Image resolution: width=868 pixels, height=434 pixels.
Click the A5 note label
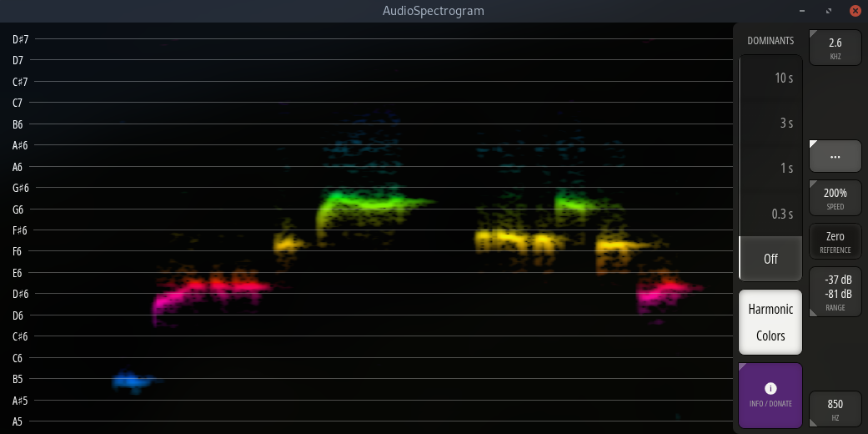click(18, 421)
